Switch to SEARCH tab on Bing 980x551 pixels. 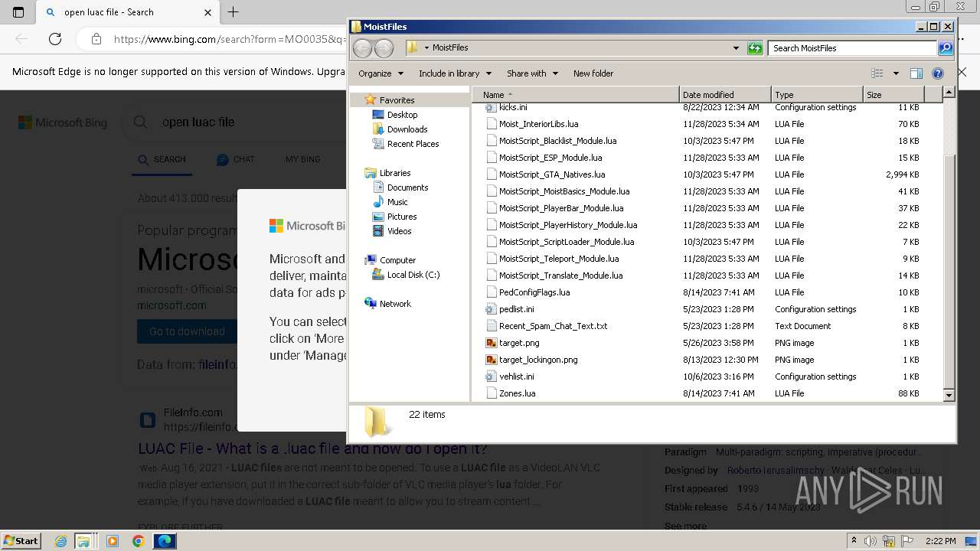[x=162, y=159]
